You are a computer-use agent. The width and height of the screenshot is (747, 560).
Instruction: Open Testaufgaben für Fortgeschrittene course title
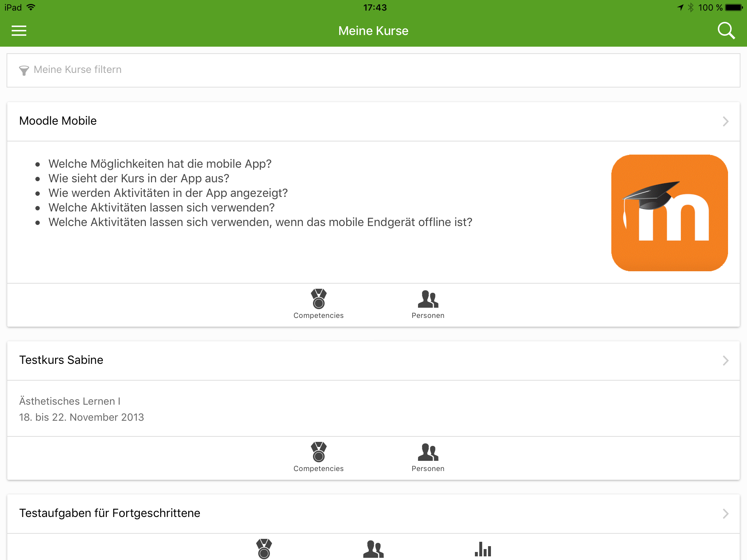110,513
